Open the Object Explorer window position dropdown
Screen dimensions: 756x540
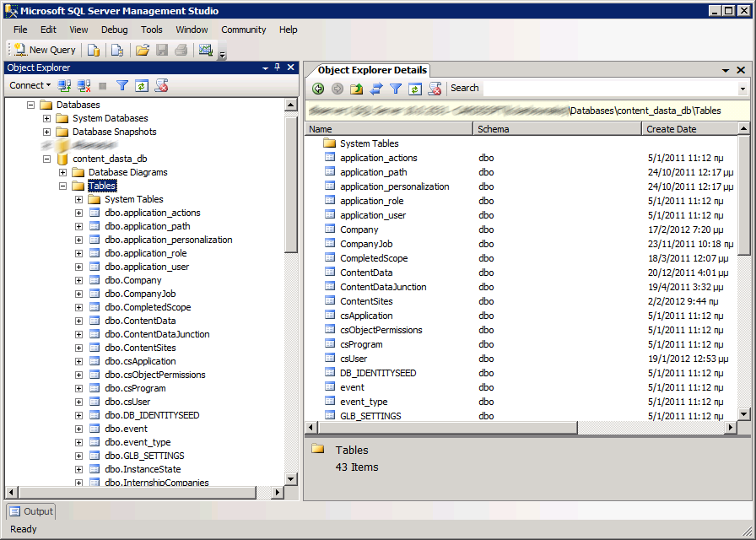(x=265, y=68)
